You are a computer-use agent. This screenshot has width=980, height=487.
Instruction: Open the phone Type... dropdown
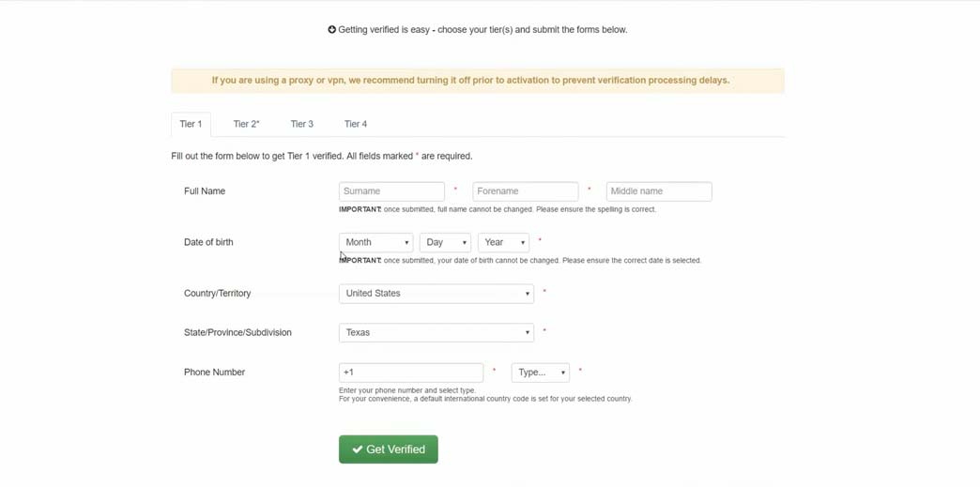(541, 373)
